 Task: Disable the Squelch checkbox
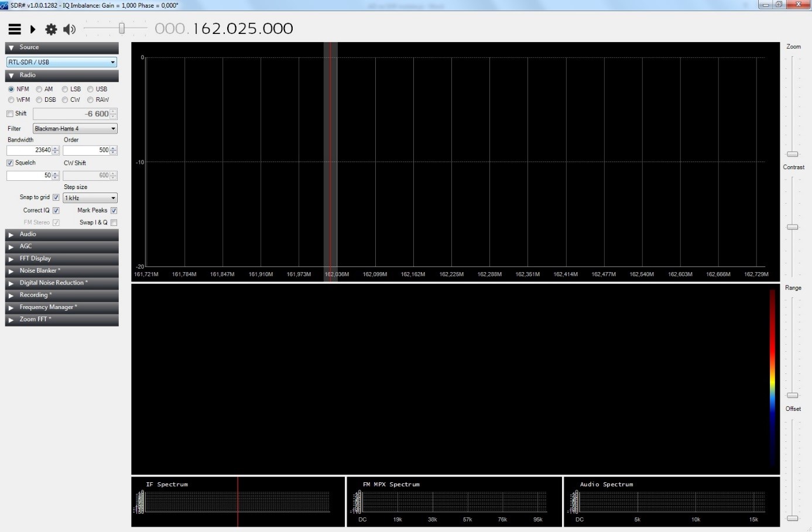(x=10, y=163)
